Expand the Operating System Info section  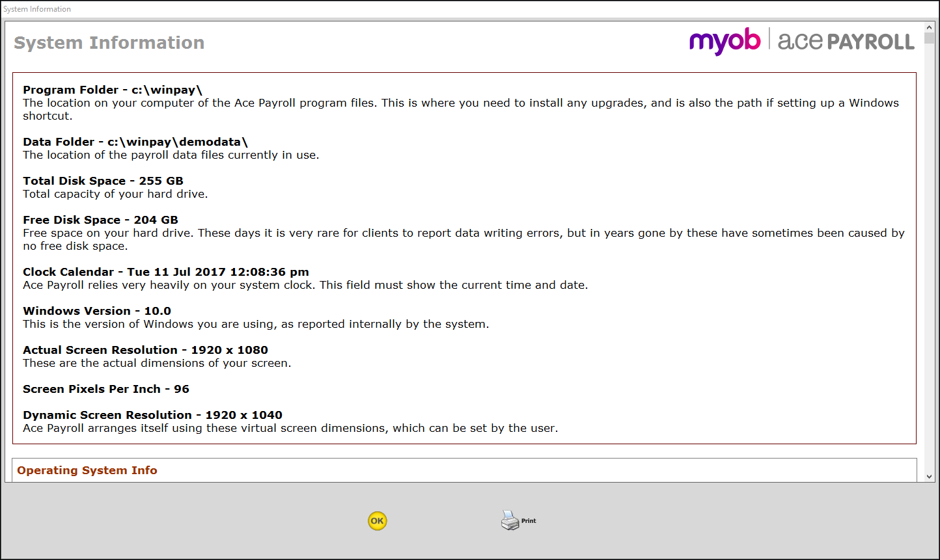pos(87,470)
